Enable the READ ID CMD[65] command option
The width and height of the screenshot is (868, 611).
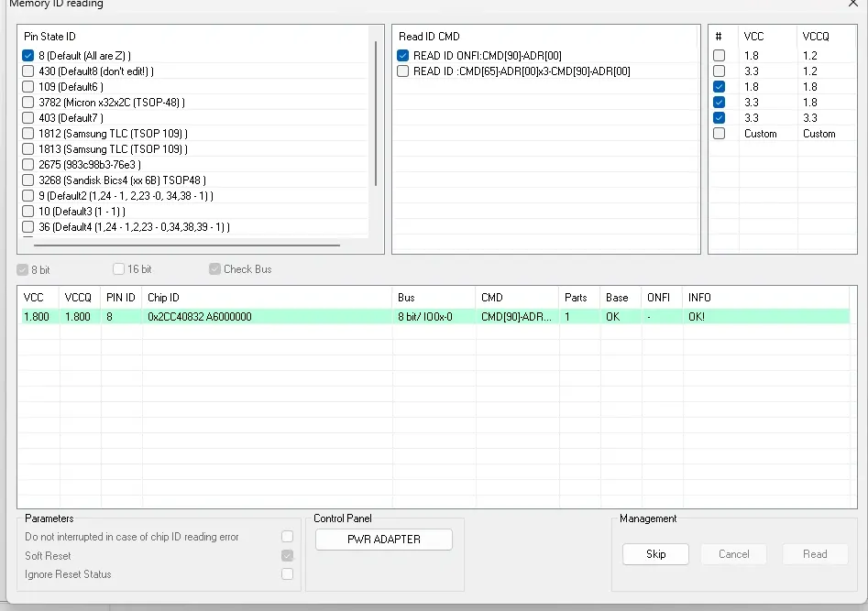(x=403, y=71)
